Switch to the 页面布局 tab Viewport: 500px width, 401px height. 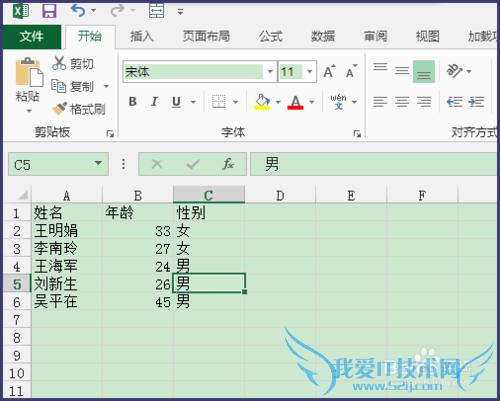click(x=206, y=36)
